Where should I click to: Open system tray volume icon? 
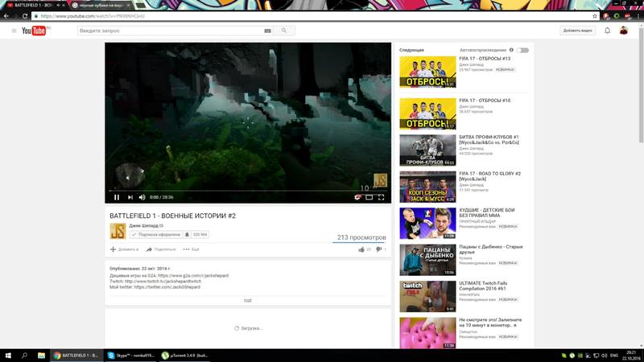pos(605,356)
